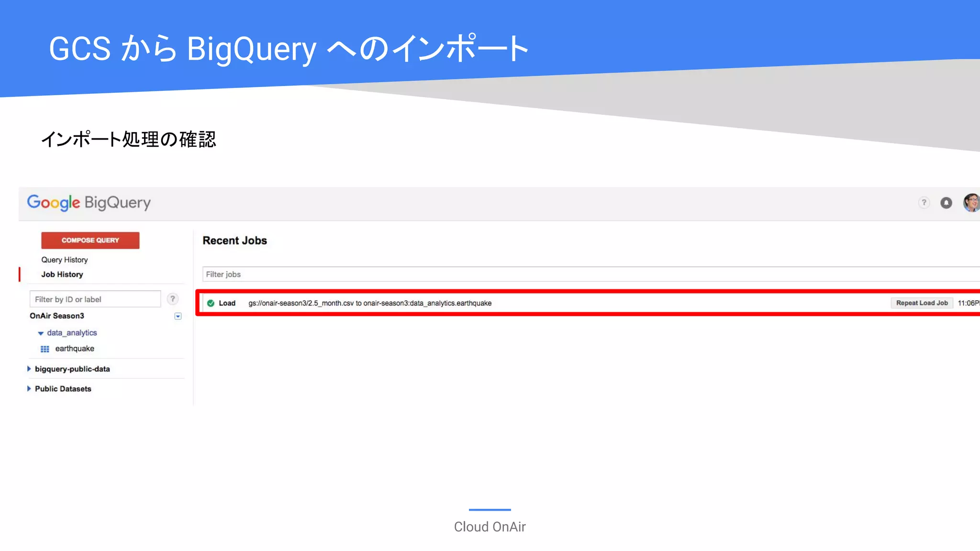Focus the Filter by ID or label field

coord(95,299)
